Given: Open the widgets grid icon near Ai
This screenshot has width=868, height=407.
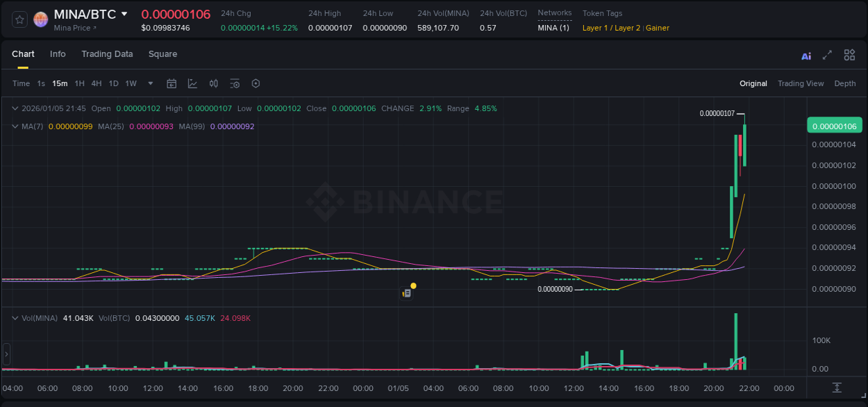Looking at the screenshot, I should (x=849, y=55).
